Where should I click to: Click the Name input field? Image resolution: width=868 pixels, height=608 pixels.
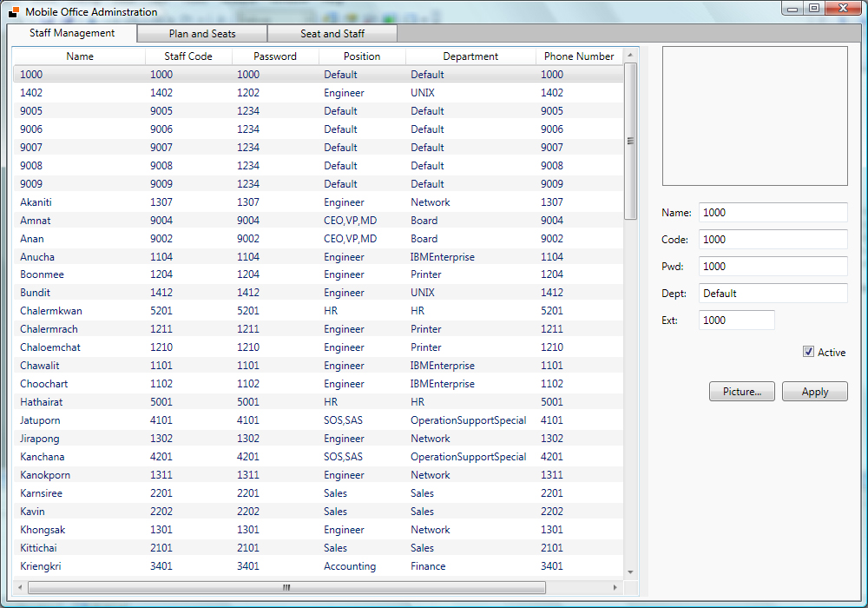point(773,213)
